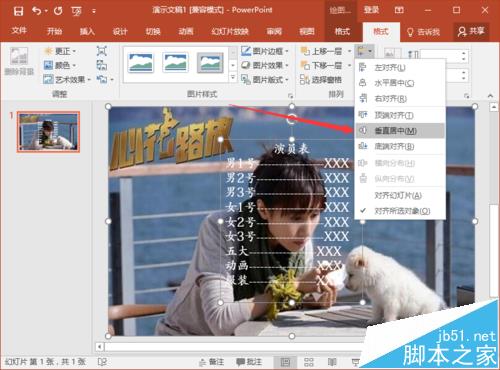Click 上移一层 (Bring Forward) button

click(322, 51)
